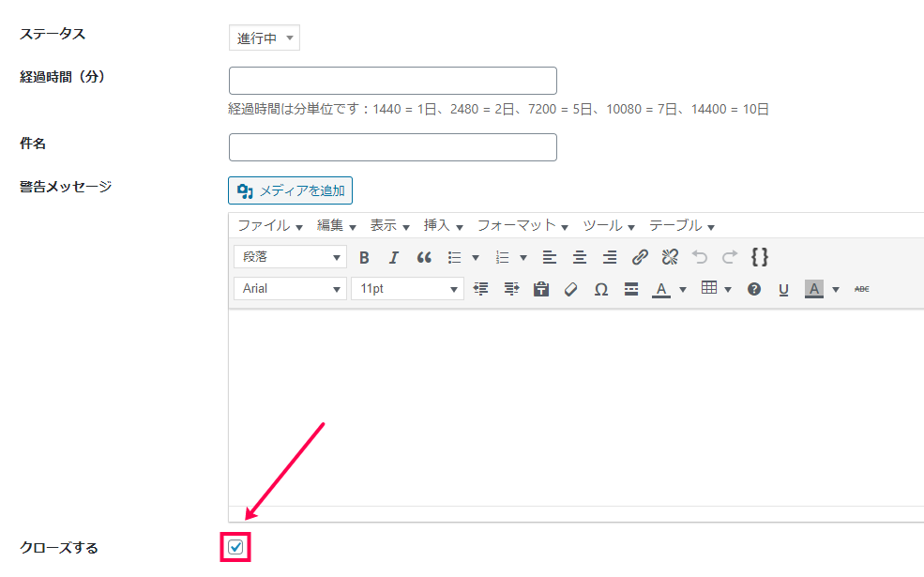Expand numbered list style options arrow
Viewport: 924px width, 577px height.
523,258
